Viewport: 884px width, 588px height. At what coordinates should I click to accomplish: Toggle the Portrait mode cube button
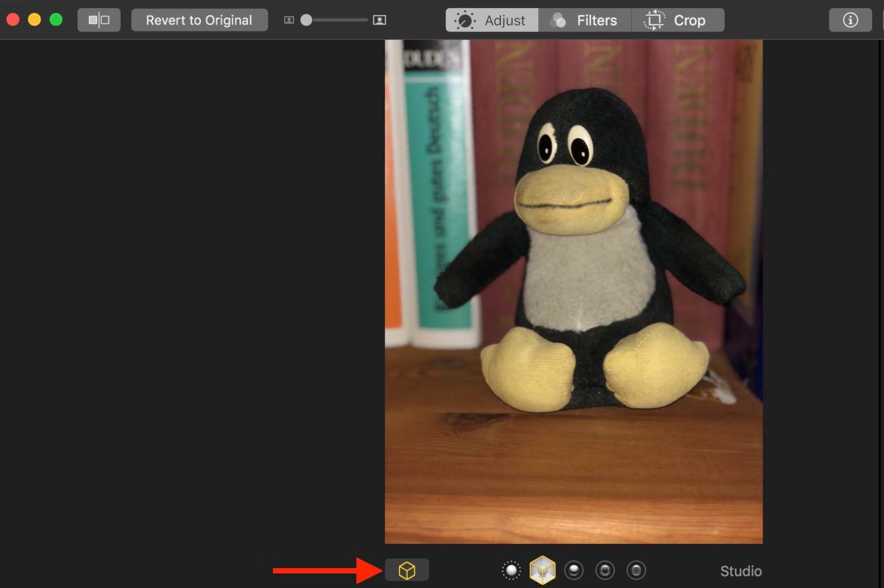click(407, 570)
